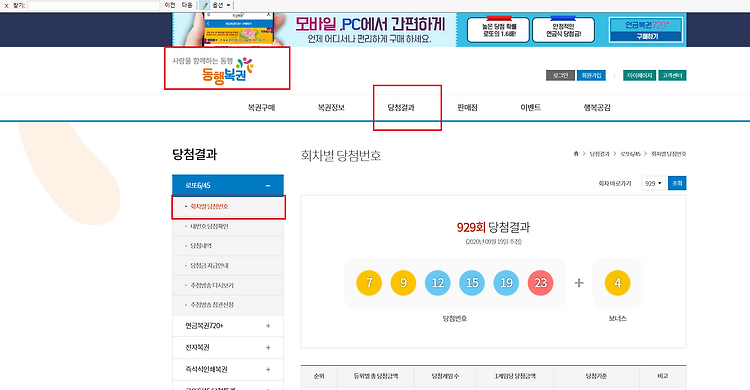Click 다음 in the find bar
Screen dimensions: 750x390
187,5
